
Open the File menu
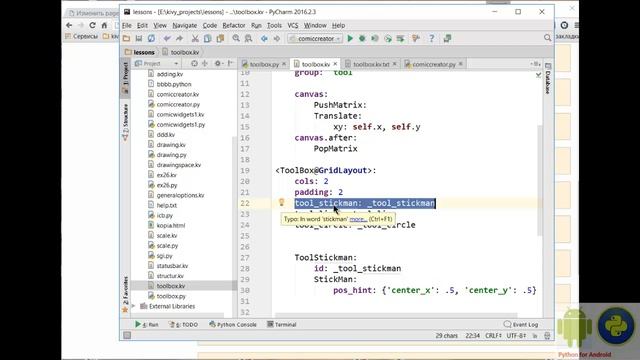pos(127,25)
